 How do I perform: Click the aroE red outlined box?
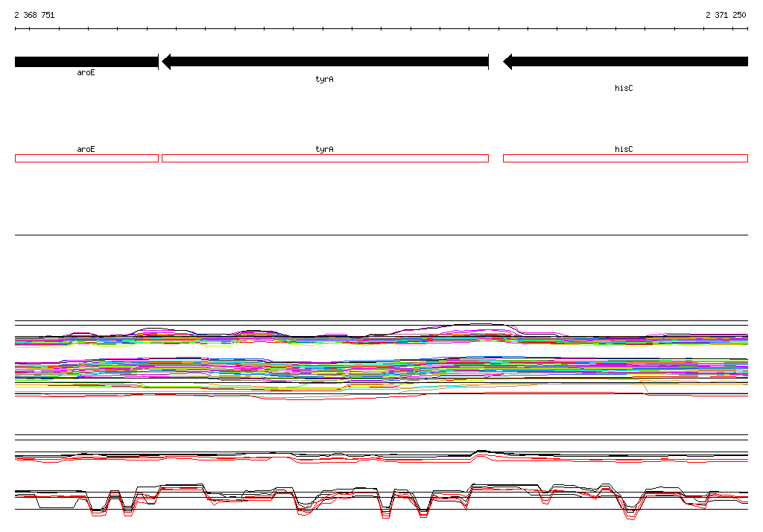pos(86,158)
